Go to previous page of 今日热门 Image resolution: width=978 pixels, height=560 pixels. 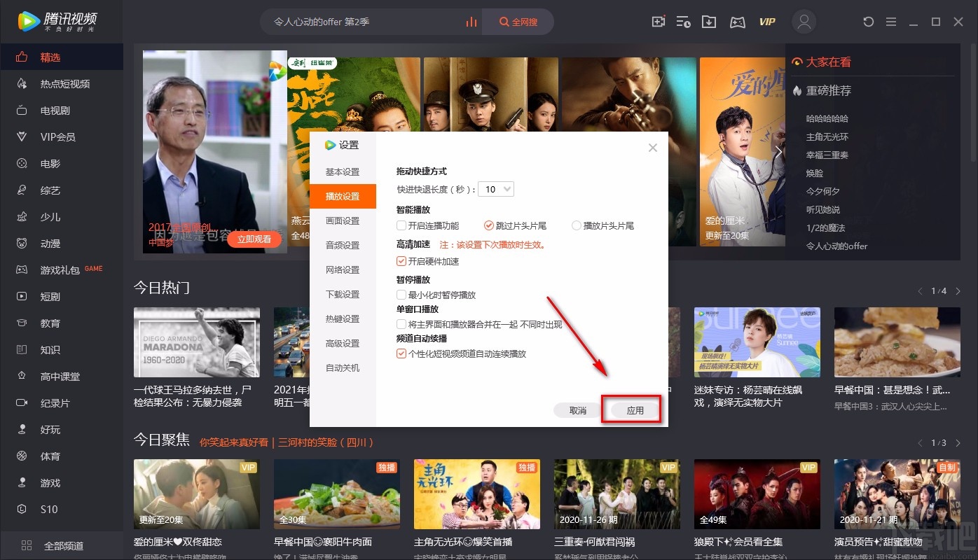tap(921, 290)
